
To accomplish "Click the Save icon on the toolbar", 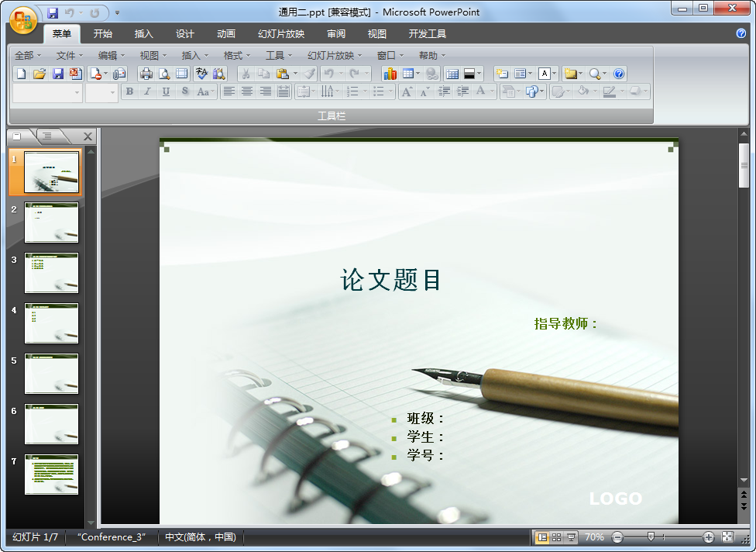I will point(57,74).
